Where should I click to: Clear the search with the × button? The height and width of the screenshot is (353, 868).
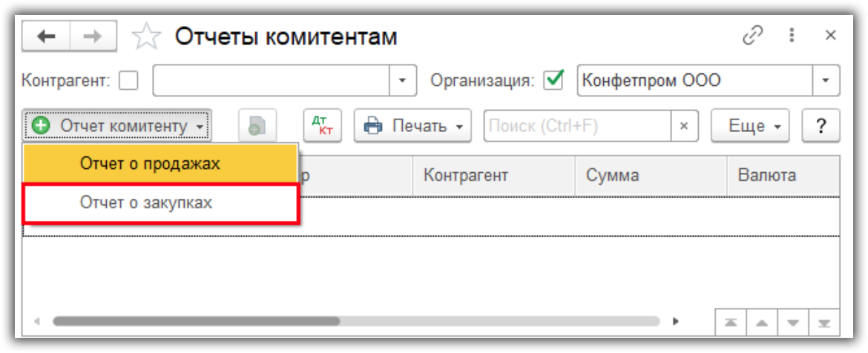click(x=684, y=126)
